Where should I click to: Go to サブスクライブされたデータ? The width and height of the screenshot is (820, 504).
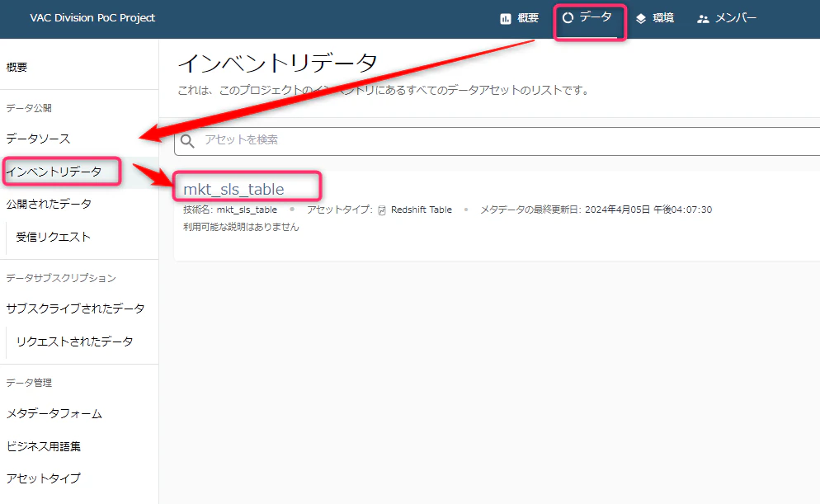click(x=75, y=309)
